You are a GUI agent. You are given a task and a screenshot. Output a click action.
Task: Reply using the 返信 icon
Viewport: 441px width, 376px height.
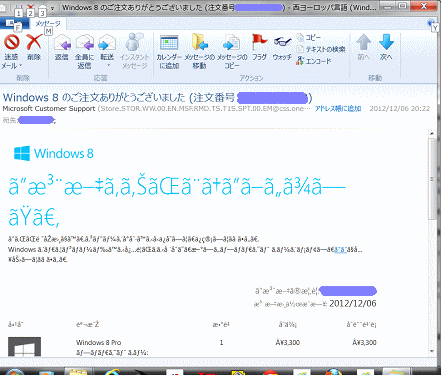[x=62, y=43]
